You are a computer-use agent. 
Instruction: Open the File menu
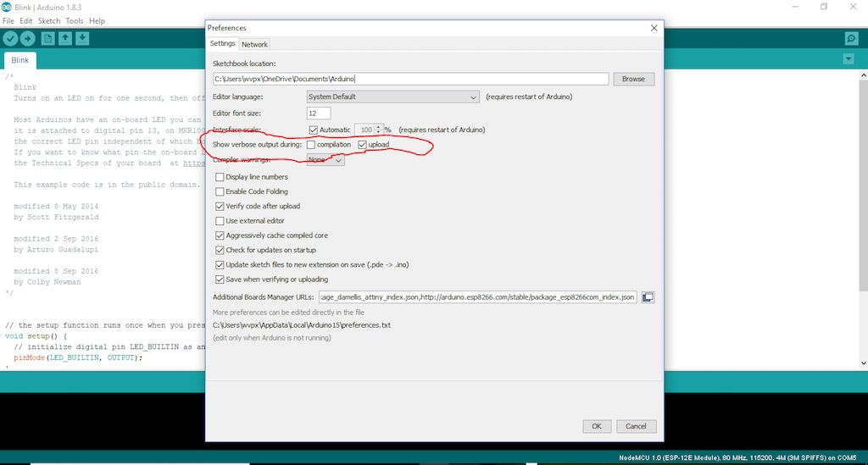point(8,21)
